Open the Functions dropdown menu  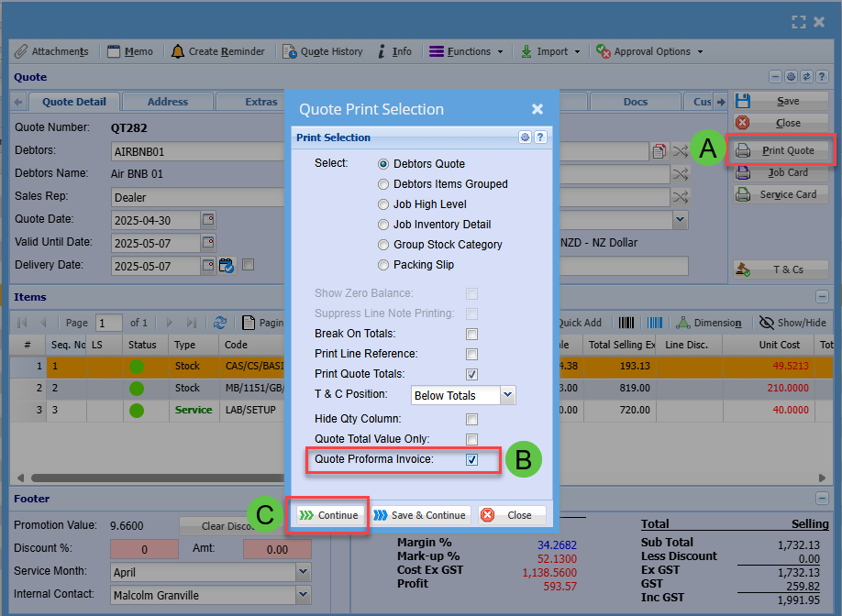[466, 51]
